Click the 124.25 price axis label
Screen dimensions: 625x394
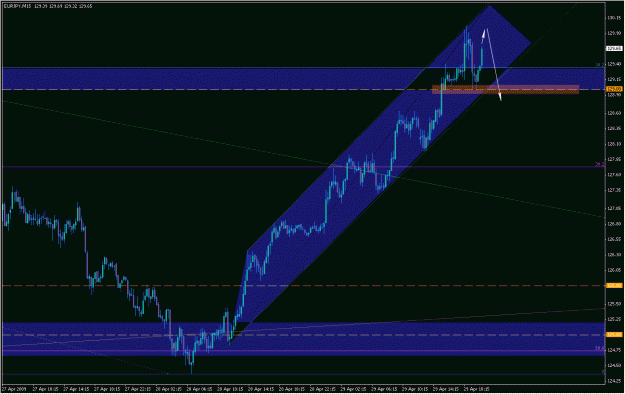pos(614,380)
